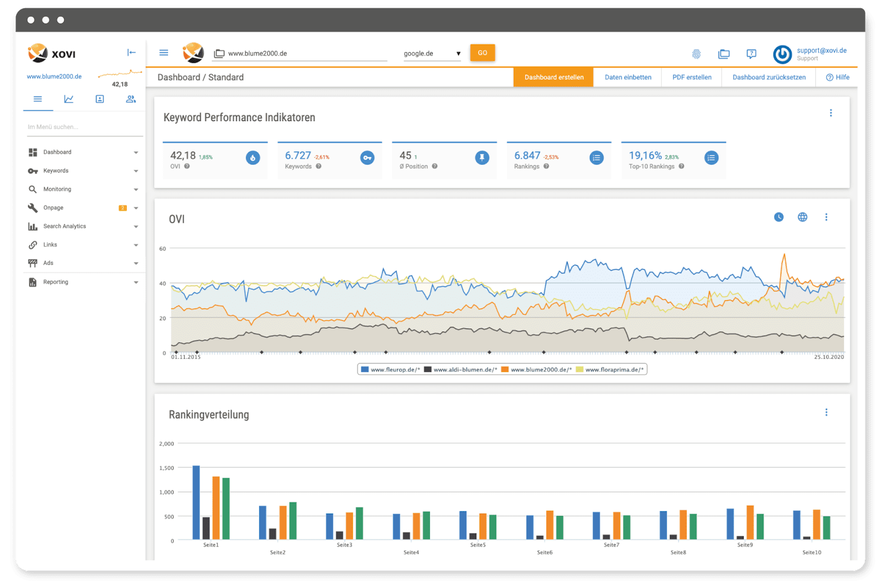
Task: Open the hamburger menu in top bar
Action: [164, 53]
